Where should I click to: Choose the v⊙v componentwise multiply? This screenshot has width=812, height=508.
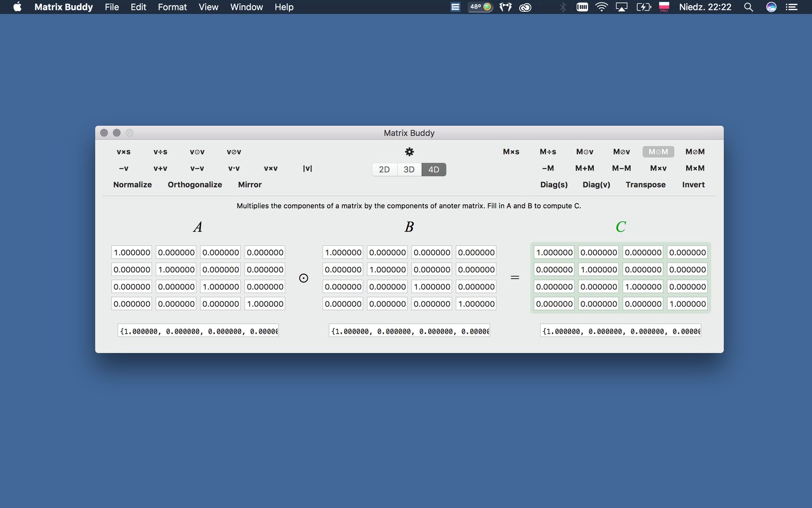click(x=197, y=152)
